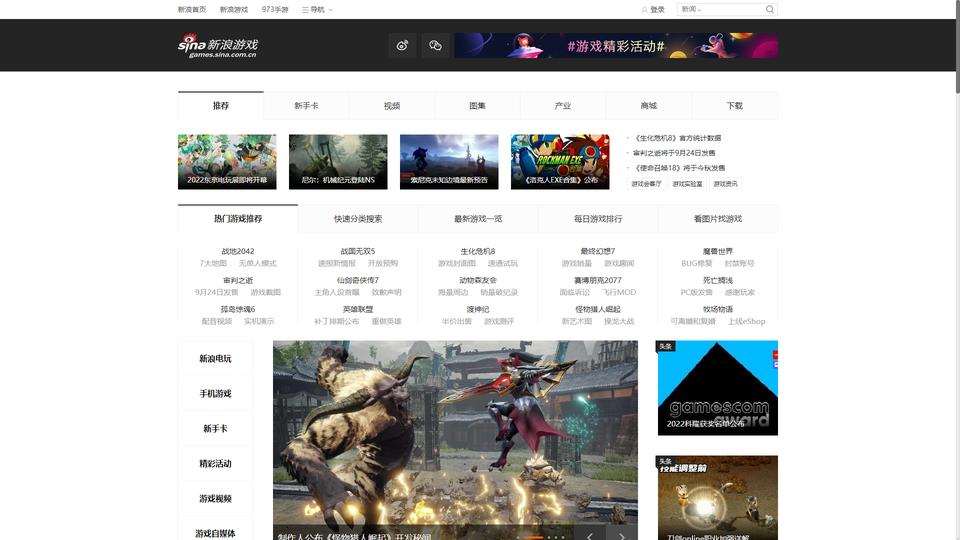Open 《使命召唤18》将于今秋发售 headline
960x540 pixels.
[679, 168]
